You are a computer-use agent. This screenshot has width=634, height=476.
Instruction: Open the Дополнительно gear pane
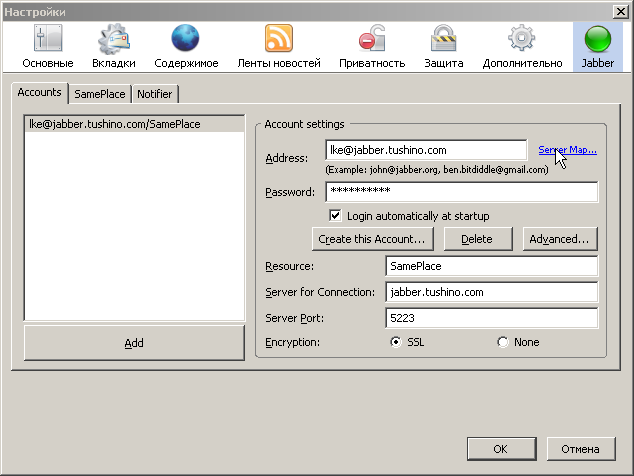522,47
